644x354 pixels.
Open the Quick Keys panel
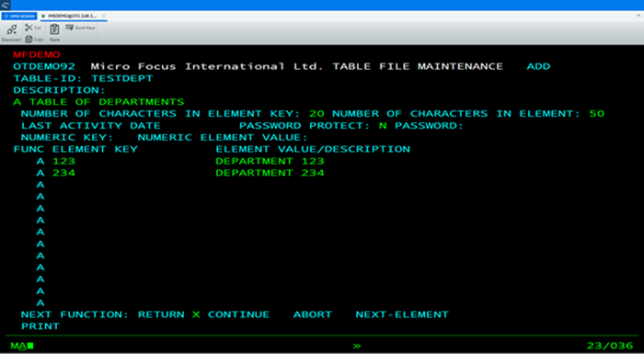coord(81,28)
